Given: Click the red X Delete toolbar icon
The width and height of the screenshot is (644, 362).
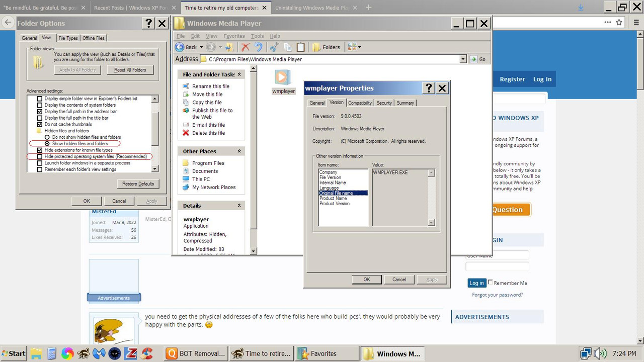Looking at the screenshot, I should (x=246, y=47).
